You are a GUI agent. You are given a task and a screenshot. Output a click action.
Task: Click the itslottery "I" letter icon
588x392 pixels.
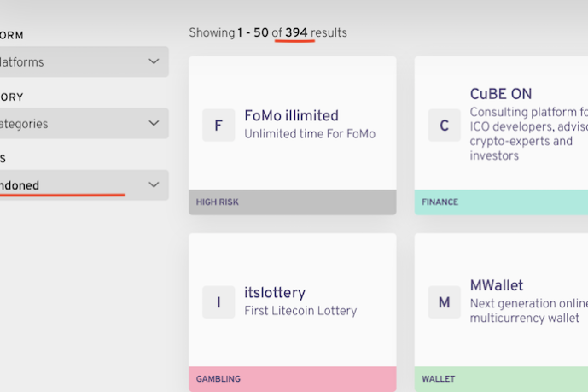point(218,302)
